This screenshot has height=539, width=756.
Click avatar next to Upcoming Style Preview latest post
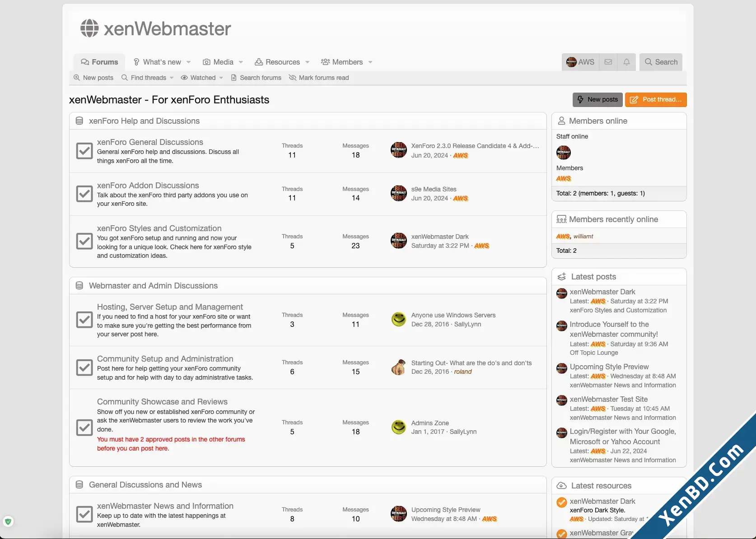[x=562, y=368]
